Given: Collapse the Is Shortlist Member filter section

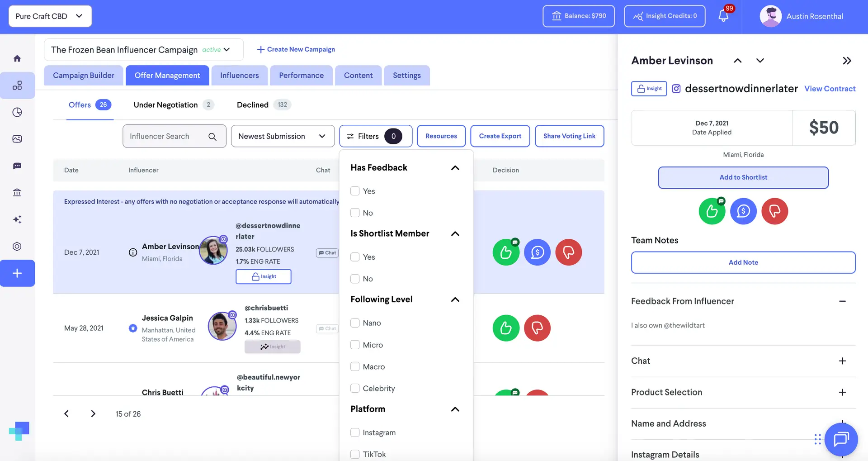Looking at the screenshot, I should [455, 234].
